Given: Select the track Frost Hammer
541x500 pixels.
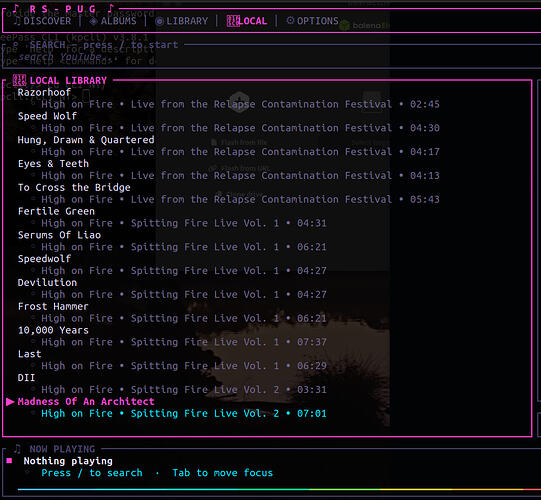Looking at the screenshot, I should 53,306.
